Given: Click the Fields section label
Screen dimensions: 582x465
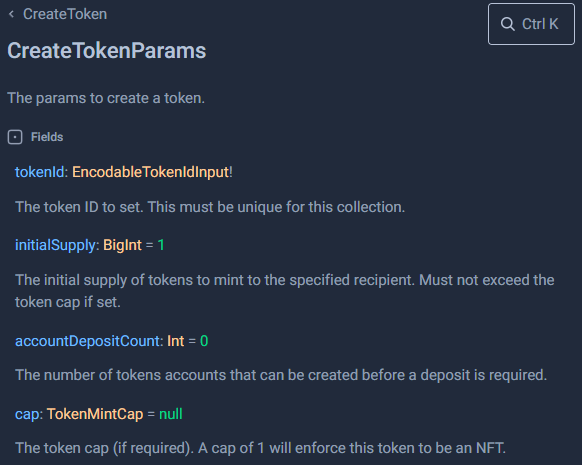Looking at the screenshot, I should [47, 137].
